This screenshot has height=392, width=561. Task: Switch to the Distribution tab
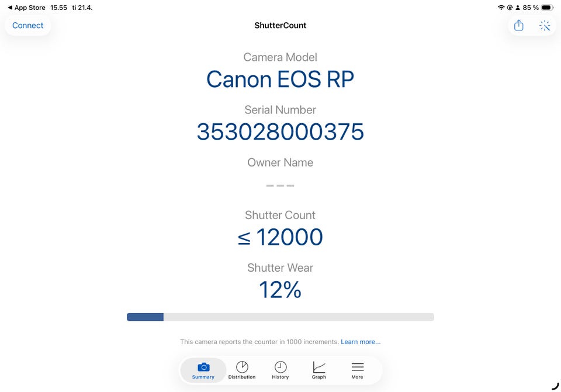242,370
